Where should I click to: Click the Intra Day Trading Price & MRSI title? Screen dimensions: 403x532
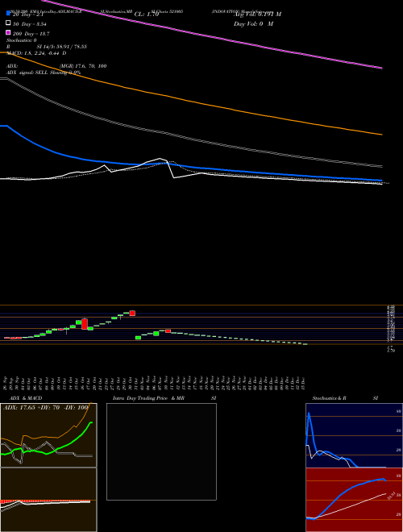click(x=166, y=398)
